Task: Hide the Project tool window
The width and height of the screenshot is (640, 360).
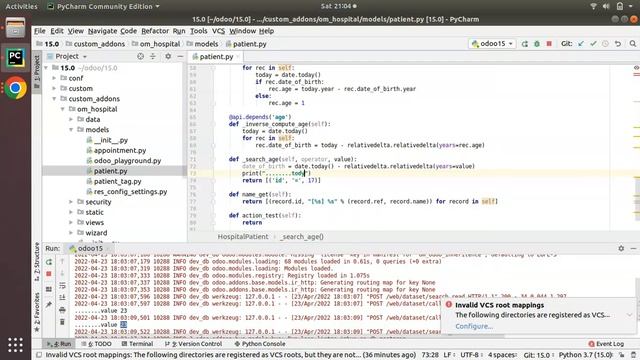Action: click(x=180, y=56)
